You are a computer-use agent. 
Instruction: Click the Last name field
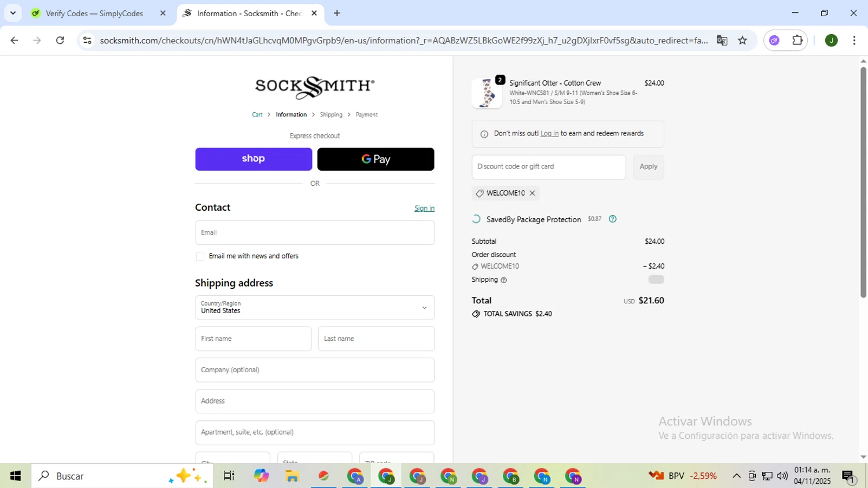[x=376, y=339]
